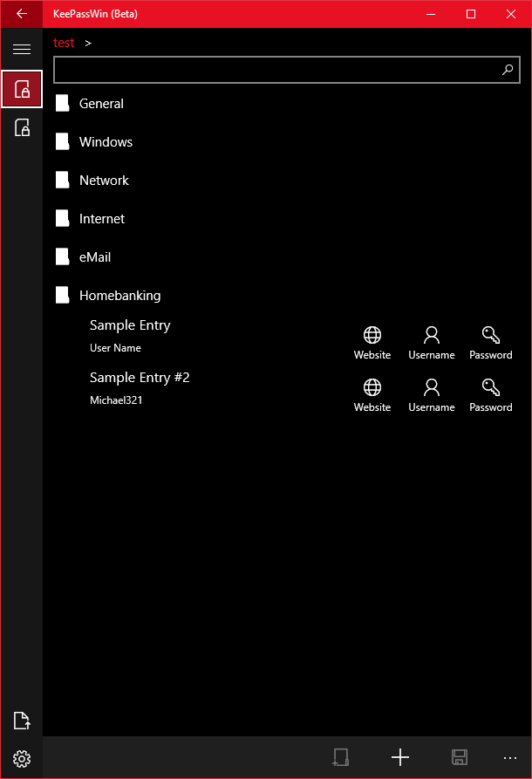
Task: Open the Windows group
Action: click(x=287, y=142)
